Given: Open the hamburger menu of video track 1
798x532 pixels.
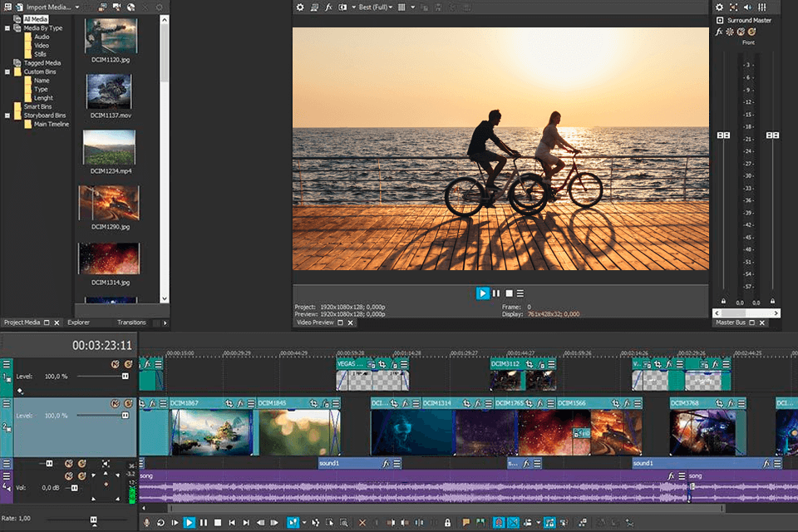Looking at the screenshot, I should tap(7, 364).
